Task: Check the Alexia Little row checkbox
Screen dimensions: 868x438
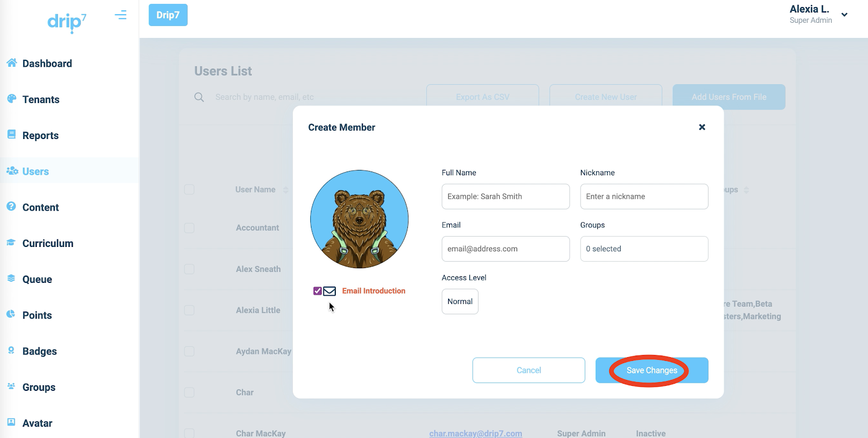Action: 189,310
